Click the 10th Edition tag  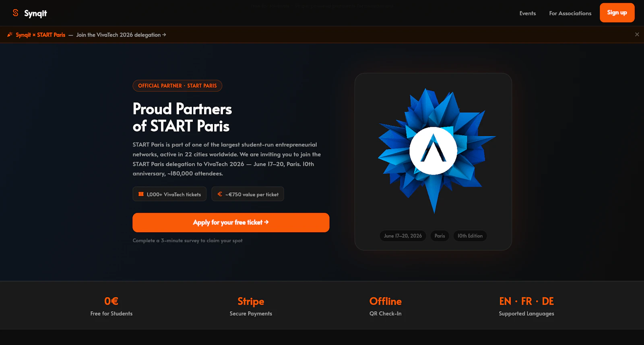pos(470,236)
